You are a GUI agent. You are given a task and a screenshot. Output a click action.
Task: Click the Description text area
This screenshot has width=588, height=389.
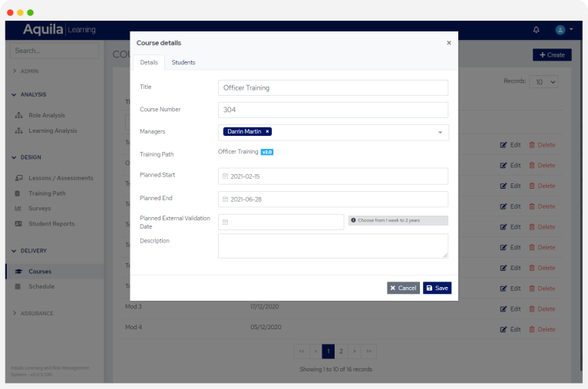click(x=332, y=246)
